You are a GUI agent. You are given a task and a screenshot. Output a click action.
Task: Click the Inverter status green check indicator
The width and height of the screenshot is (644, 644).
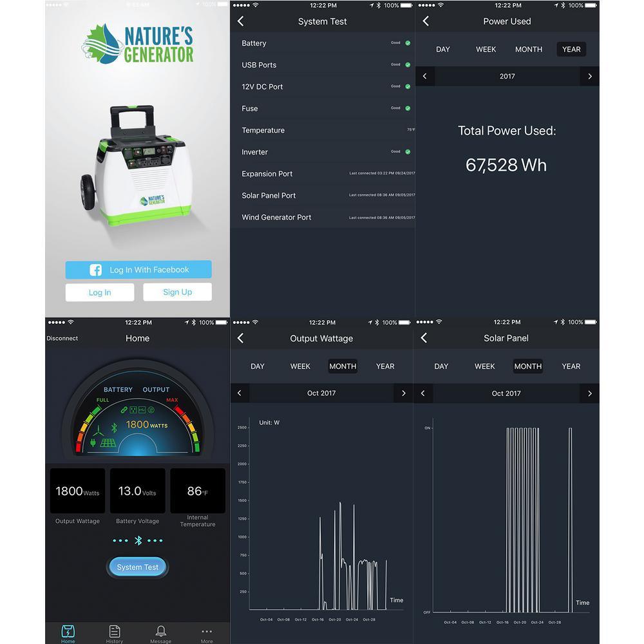[408, 152]
